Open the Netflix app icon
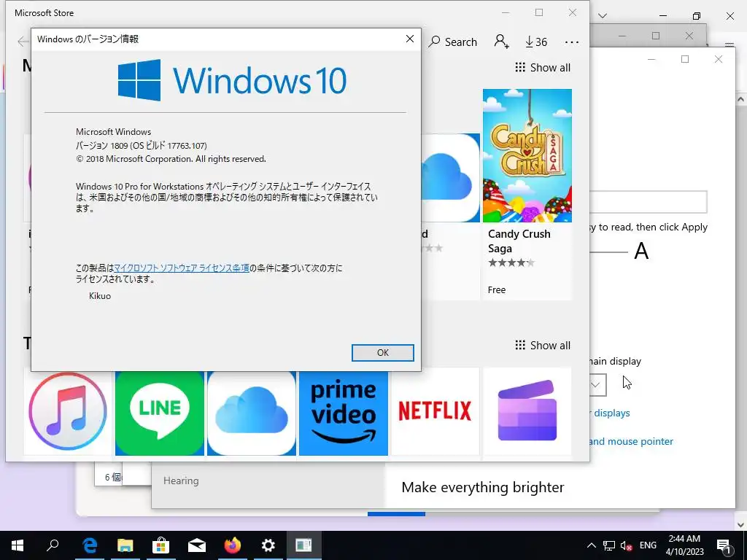The width and height of the screenshot is (747, 560). pyautogui.click(x=435, y=411)
